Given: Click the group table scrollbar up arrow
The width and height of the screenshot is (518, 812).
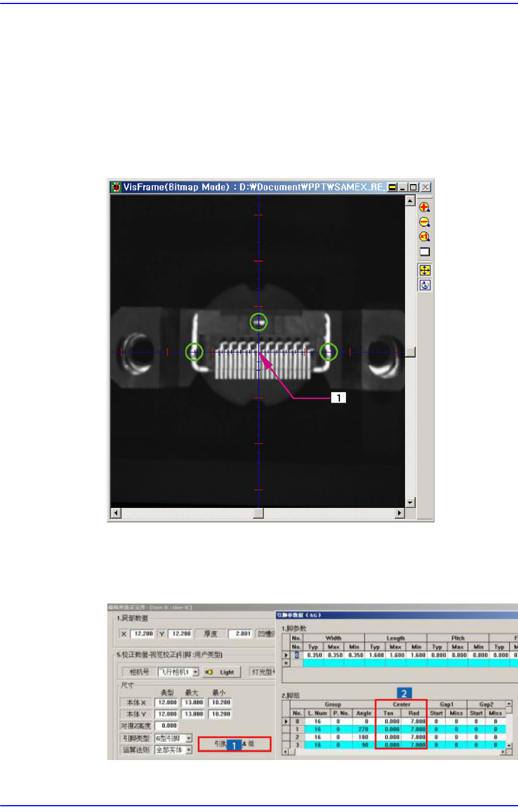Looking at the screenshot, I should pos(509,704).
